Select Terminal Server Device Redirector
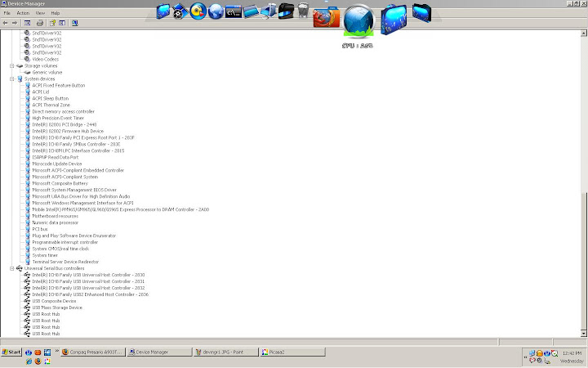 click(65, 262)
